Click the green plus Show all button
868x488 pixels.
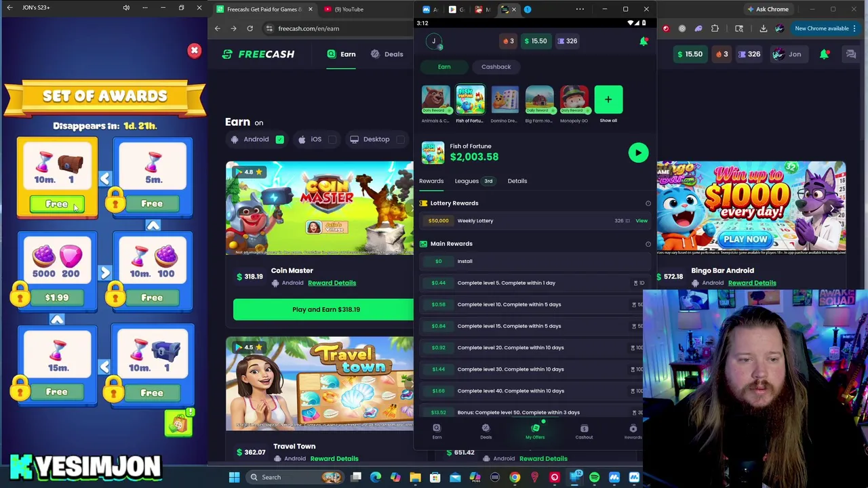[x=608, y=100]
